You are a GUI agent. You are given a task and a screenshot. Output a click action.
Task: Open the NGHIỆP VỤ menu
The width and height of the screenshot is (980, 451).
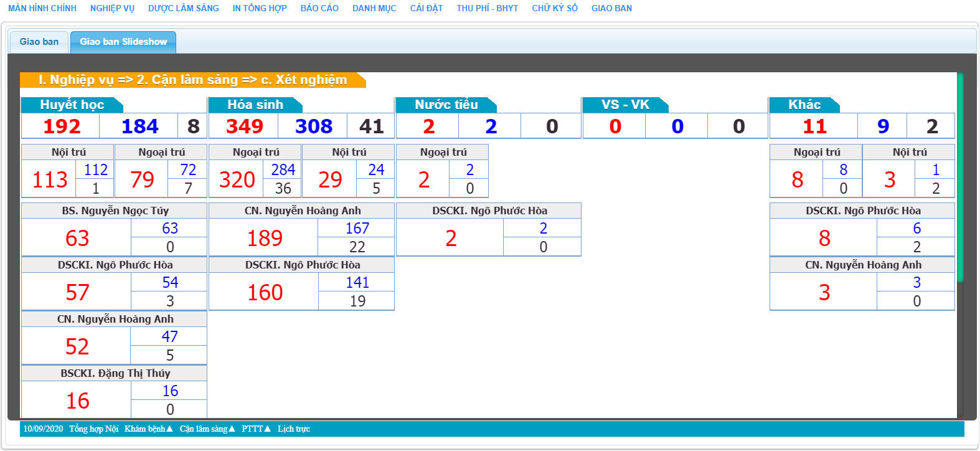[x=112, y=8]
